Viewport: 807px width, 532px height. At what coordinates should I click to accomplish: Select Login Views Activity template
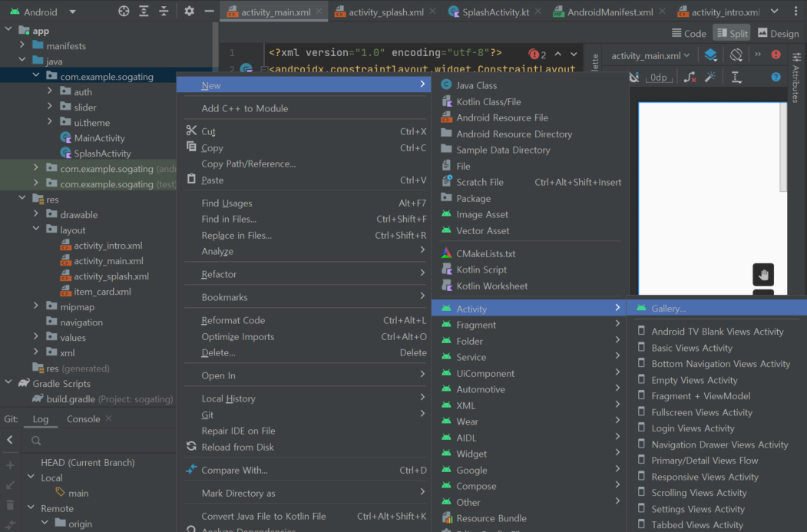(716, 428)
